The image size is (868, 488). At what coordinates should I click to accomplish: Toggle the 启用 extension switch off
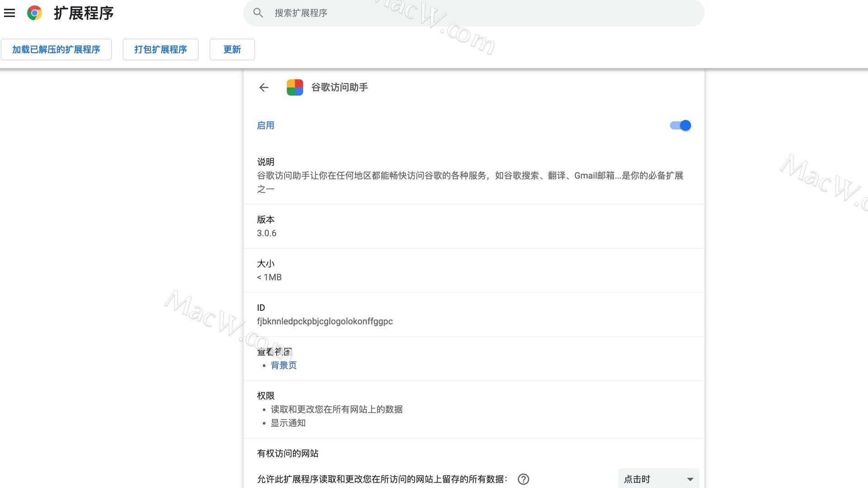pos(680,126)
